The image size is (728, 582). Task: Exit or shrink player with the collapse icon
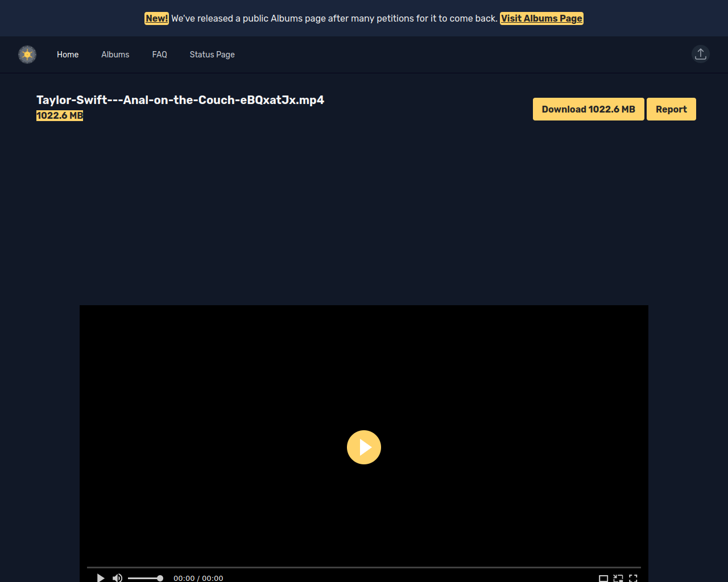[618, 579]
